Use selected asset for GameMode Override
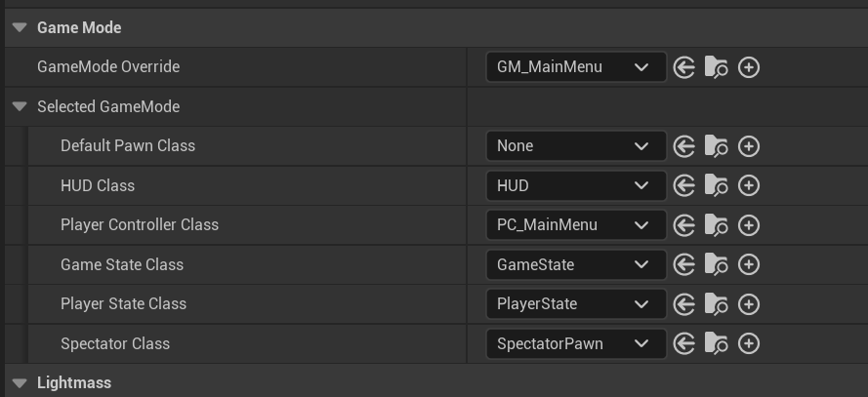The image size is (868, 397). [684, 67]
